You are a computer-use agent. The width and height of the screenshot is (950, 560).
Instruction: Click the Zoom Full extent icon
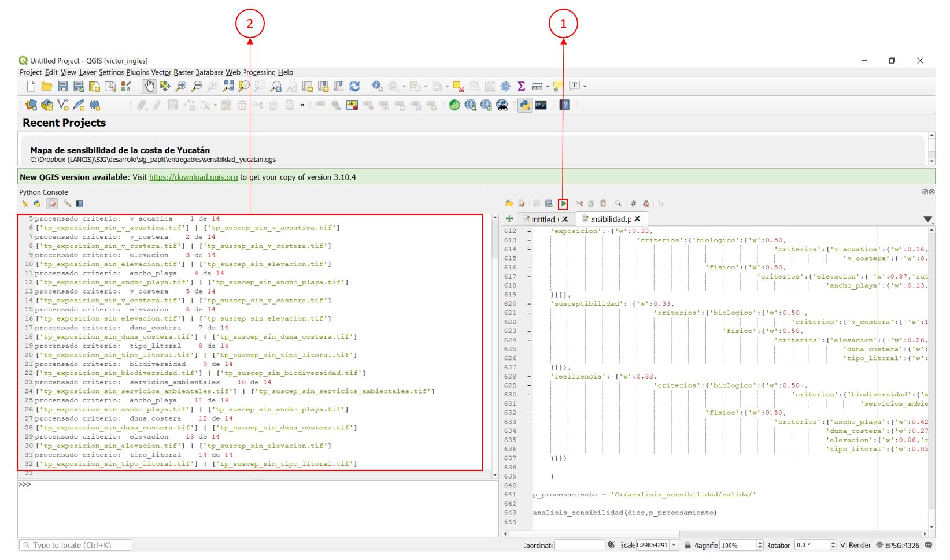coord(228,86)
